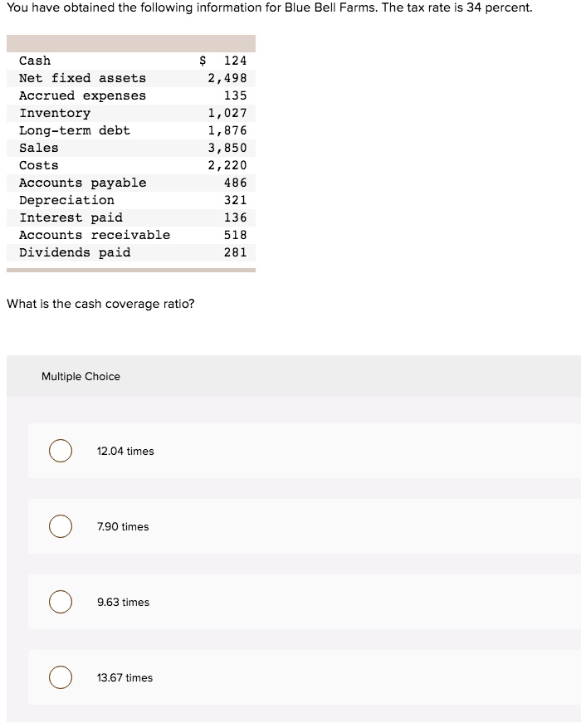The image size is (581, 728).
Task: Click the Dividends paid row label
Action: tap(75, 252)
